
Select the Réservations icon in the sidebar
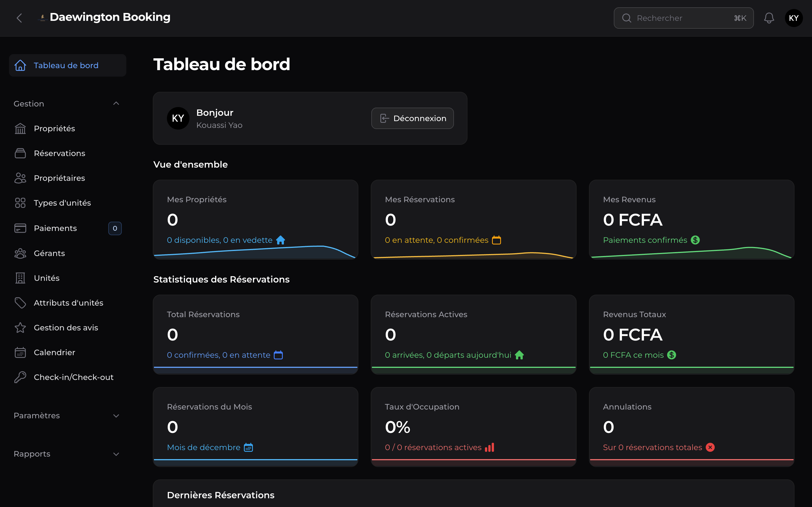(x=20, y=153)
